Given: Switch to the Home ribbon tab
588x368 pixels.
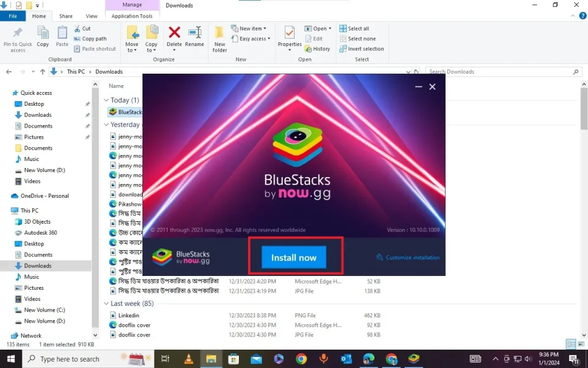Looking at the screenshot, I should coord(39,16).
